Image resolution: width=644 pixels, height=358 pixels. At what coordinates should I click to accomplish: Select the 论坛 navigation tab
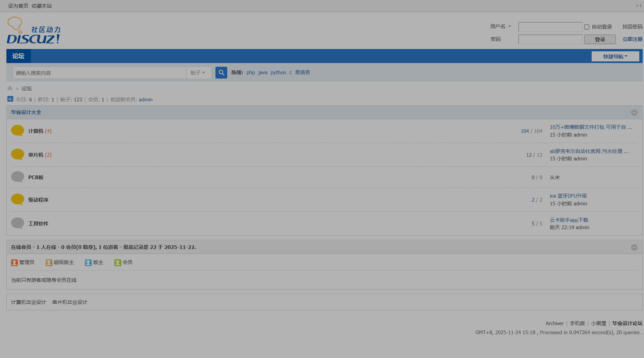[x=18, y=56]
